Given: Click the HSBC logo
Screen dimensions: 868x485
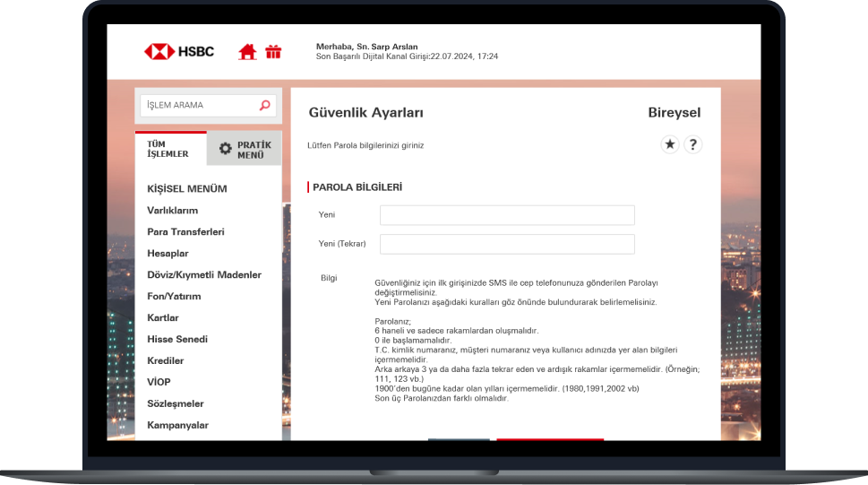Looking at the screenshot, I should pos(179,51).
